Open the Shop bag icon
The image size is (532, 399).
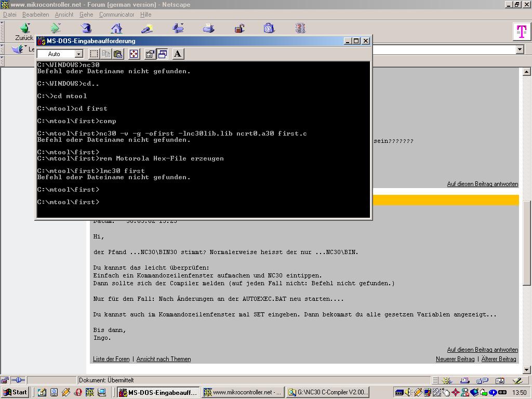pyautogui.click(x=269, y=28)
